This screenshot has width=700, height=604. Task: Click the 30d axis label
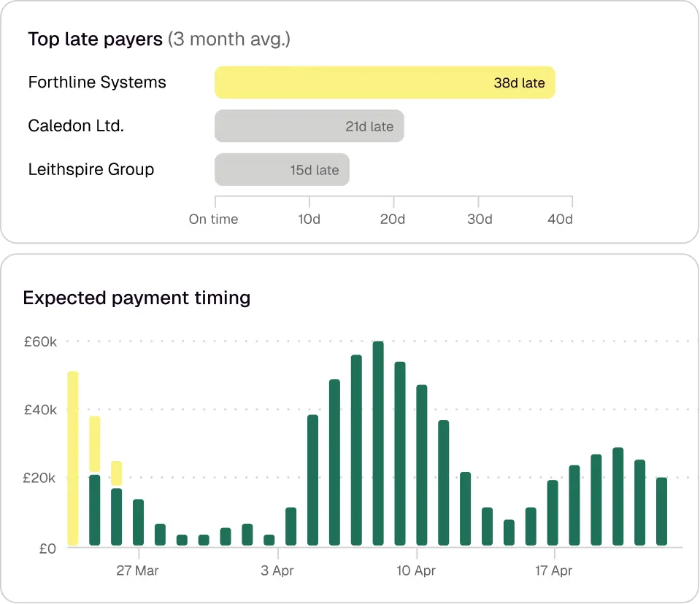click(x=480, y=219)
